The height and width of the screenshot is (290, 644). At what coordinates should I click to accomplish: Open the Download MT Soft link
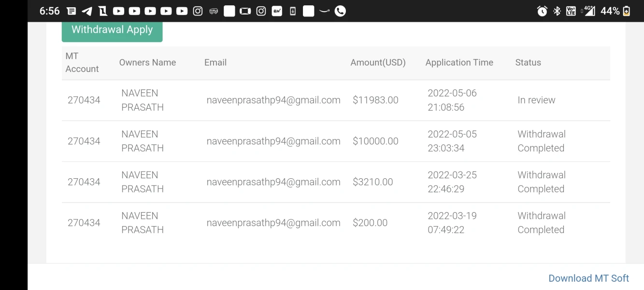click(588, 278)
